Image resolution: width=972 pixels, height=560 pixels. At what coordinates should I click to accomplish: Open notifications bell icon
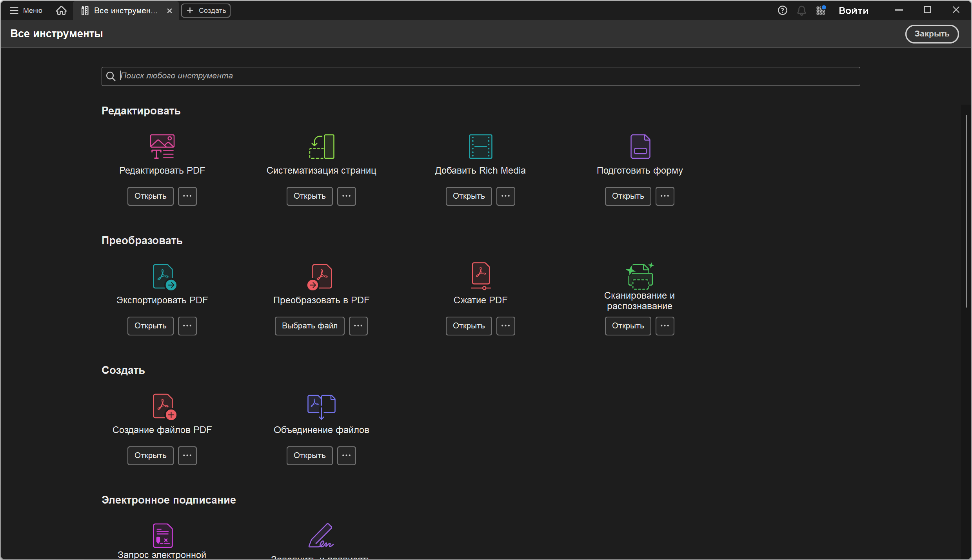[x=801, y=11]
